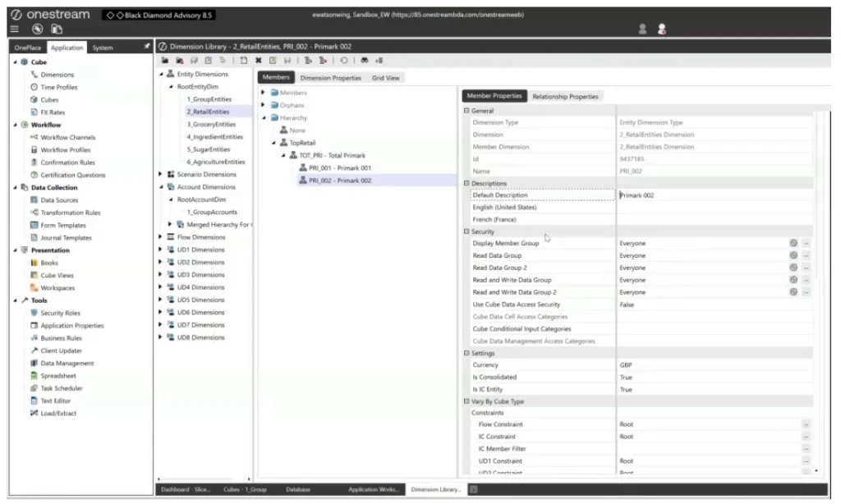This screenshot has width=841, height=504.
Task: Open Application Works... bottom tab
Action: click(374, 489)
